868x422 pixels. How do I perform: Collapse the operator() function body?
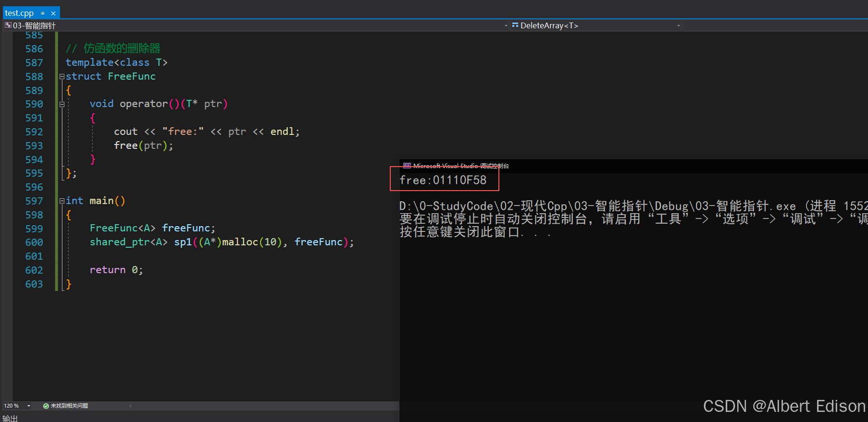(62, 104)
